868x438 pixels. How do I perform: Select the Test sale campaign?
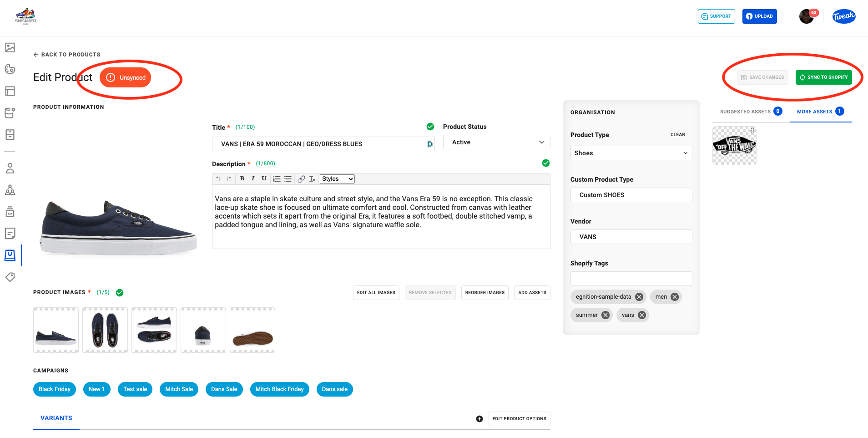[x=135, y=389]
